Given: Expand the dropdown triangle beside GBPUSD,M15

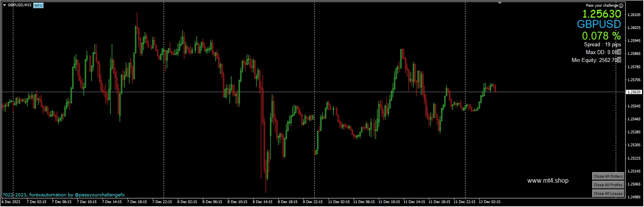Looking at the screenshot, I should (4, 5).
